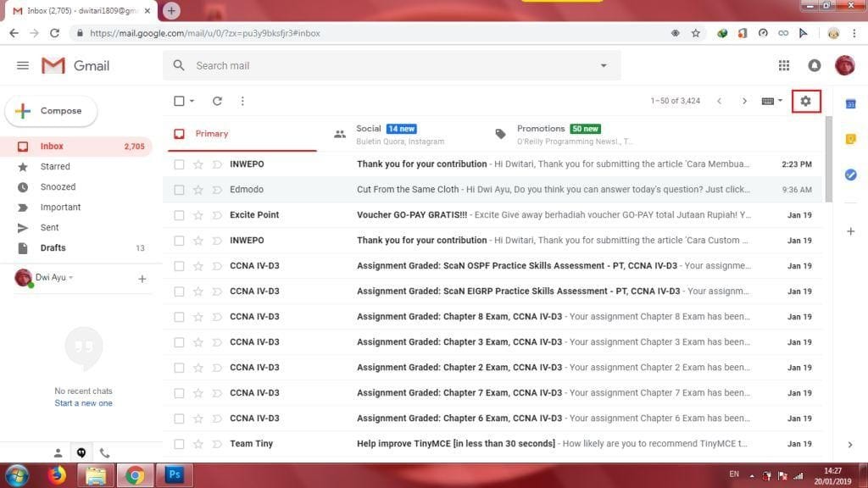
Task: Expand the select options dropdown arrow
Action: [x=192, y=102]
